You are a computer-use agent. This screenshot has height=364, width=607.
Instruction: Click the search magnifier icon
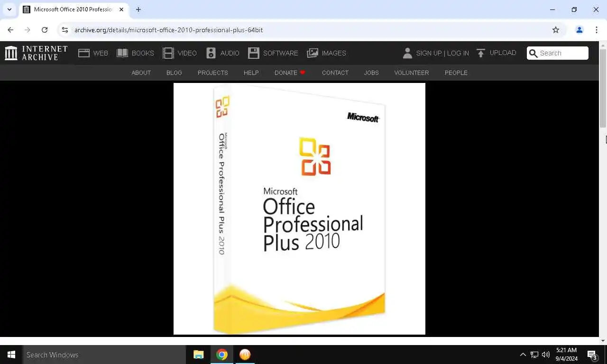(533, 53)
